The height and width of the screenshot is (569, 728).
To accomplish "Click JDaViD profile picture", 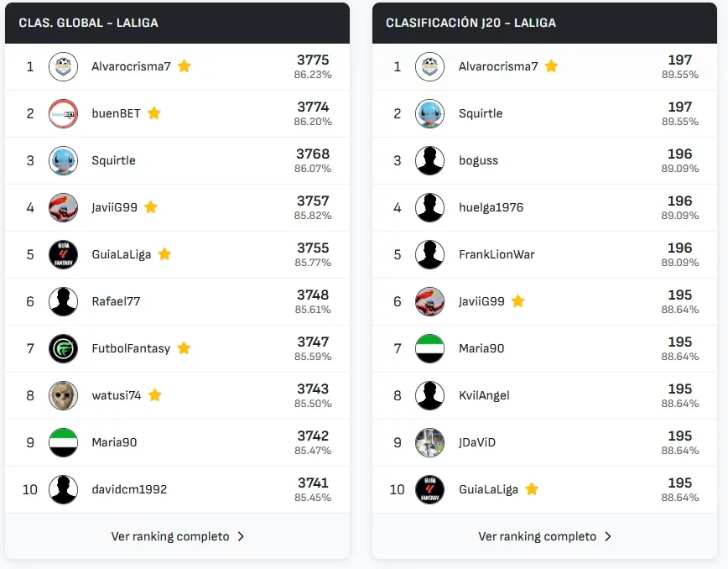I will (429, 442).
